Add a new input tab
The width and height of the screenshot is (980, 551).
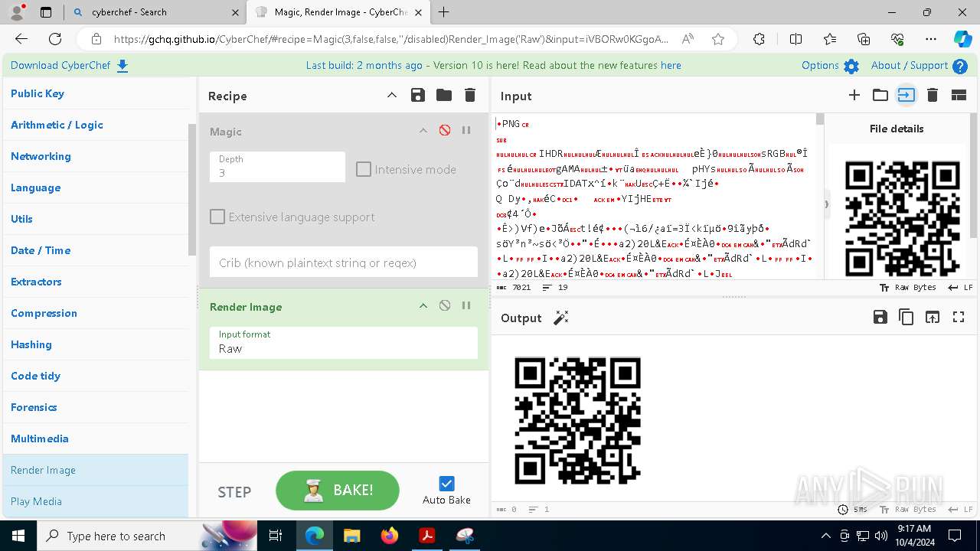[x=854, y=96]
